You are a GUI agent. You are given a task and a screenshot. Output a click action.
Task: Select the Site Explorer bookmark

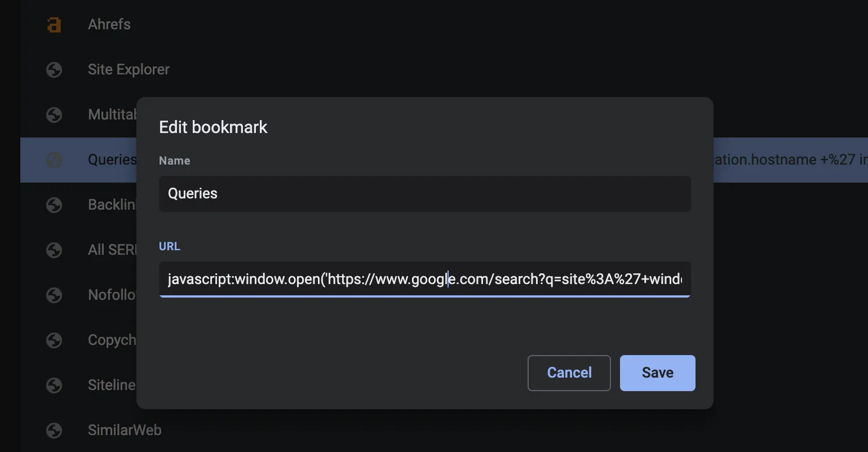coord(129,70)
